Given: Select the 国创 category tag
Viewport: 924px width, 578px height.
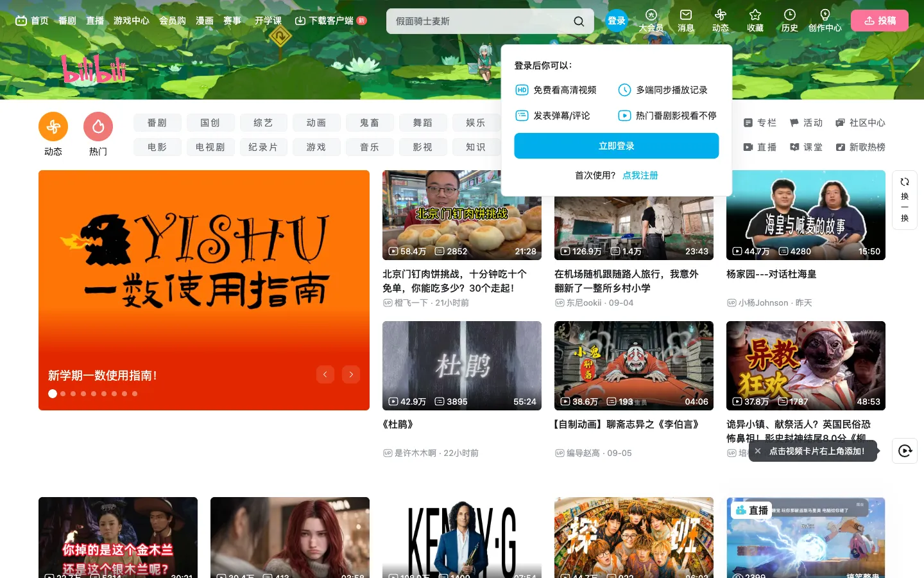Looking at the screenshot, I should pyautogui.click(x=210, y=123).
